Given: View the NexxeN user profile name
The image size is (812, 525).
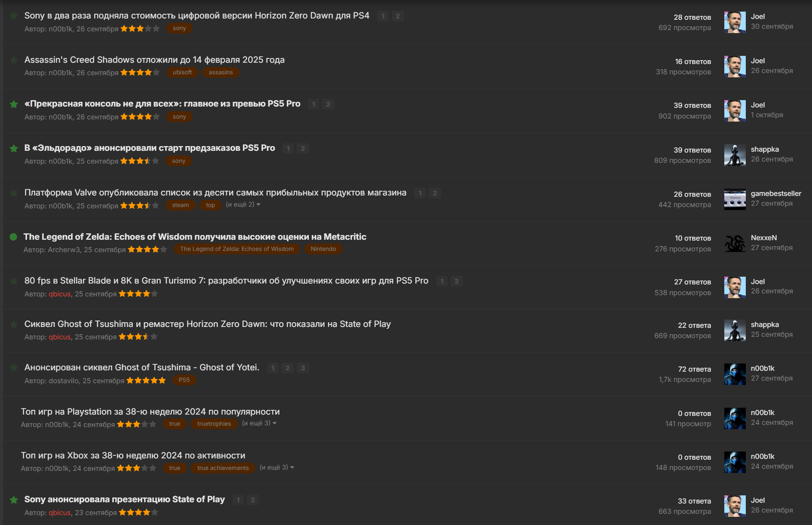Looking at the screenshot, I should tap(764, 238).
